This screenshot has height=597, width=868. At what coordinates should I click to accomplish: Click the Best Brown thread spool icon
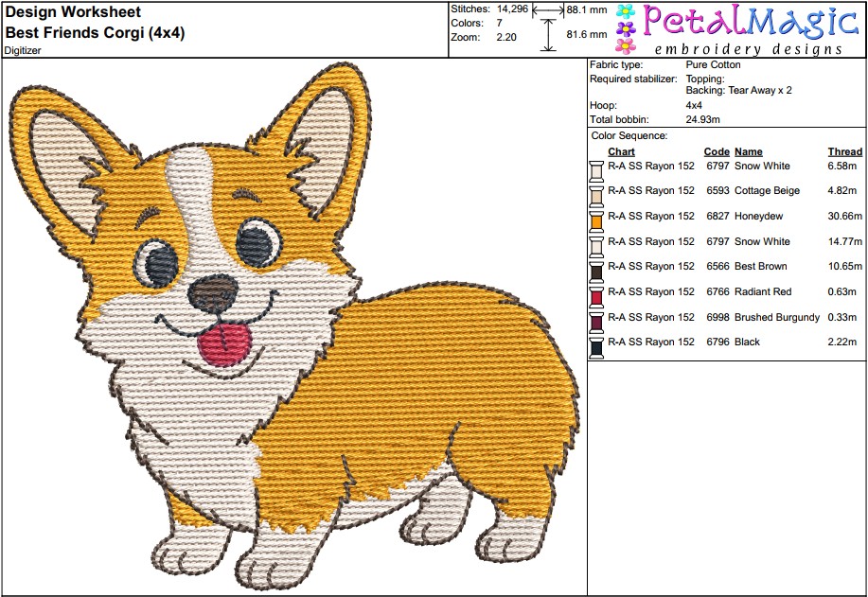pos(596,272)
